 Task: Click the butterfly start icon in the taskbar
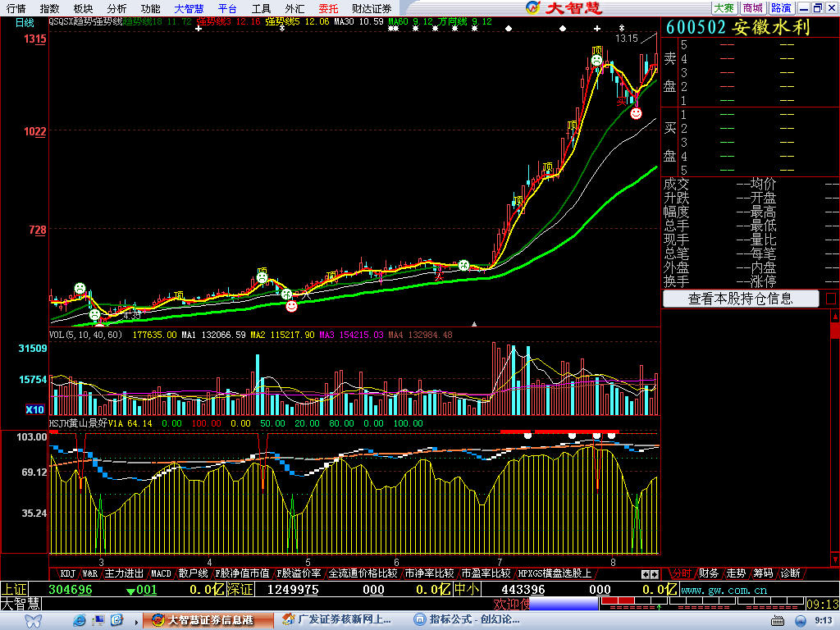pyautogui.click(x=33, y=620)
